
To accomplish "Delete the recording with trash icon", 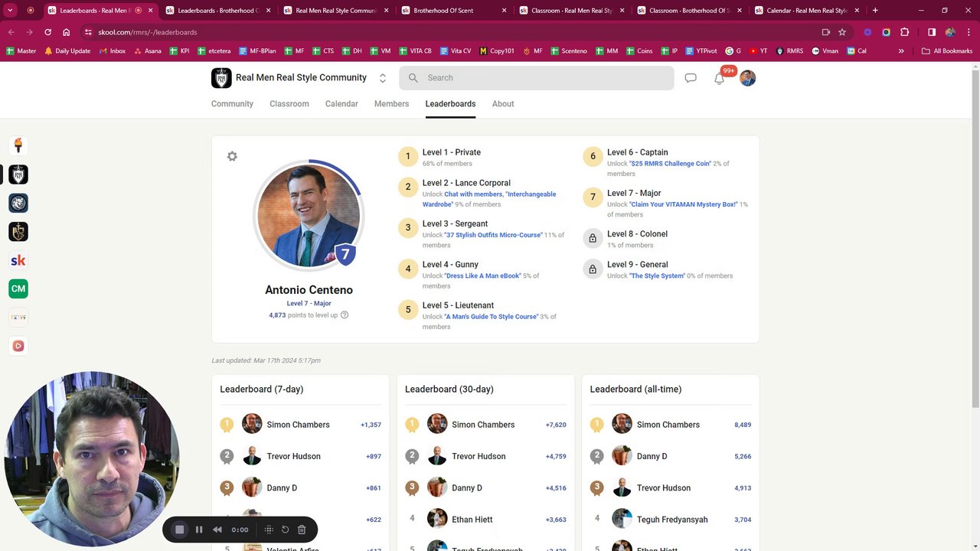I will click(302, 530).
